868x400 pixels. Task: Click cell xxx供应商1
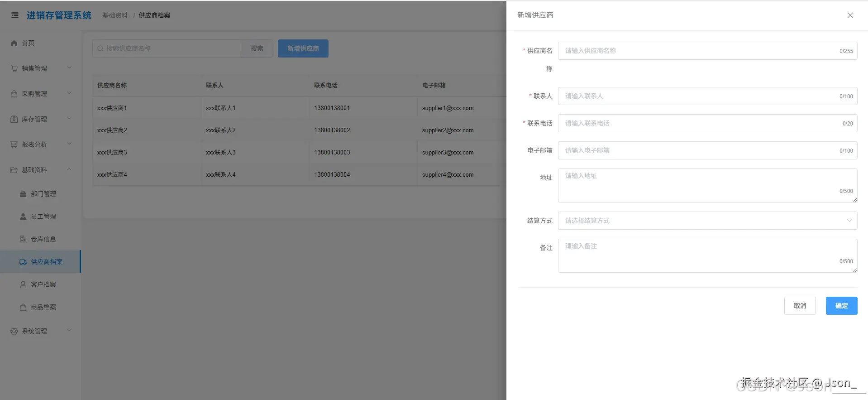click(112, 108)
